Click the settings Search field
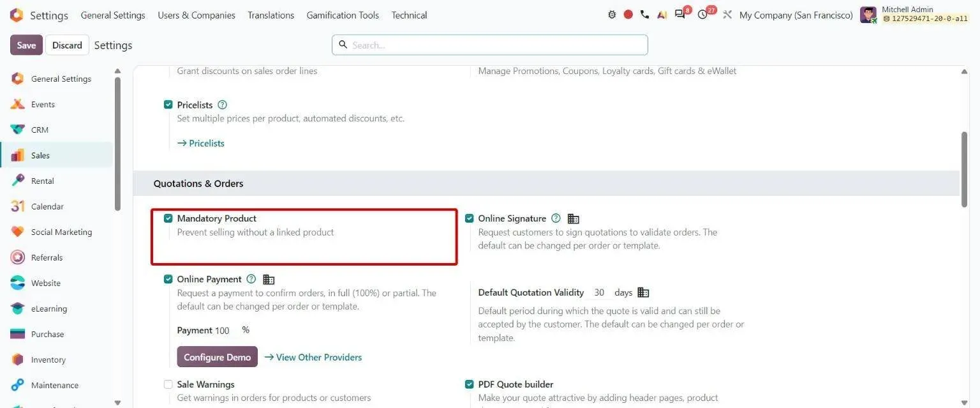Viewport: 980px width, 408px height. tap(490, 45)
